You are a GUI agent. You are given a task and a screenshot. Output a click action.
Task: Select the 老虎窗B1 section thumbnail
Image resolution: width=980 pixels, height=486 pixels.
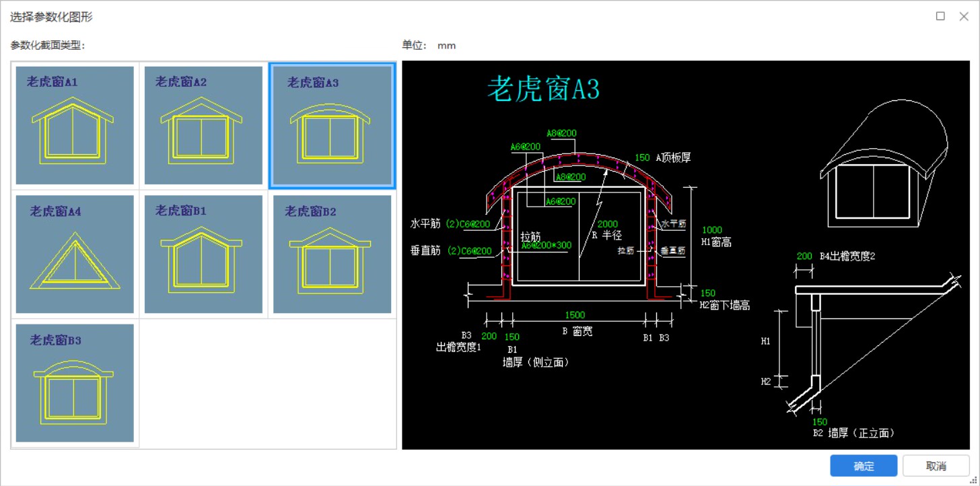click(203, 254)
